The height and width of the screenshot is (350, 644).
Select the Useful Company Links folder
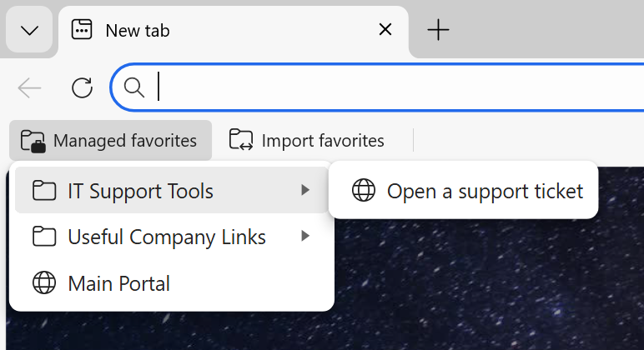(x=172, y=237)
